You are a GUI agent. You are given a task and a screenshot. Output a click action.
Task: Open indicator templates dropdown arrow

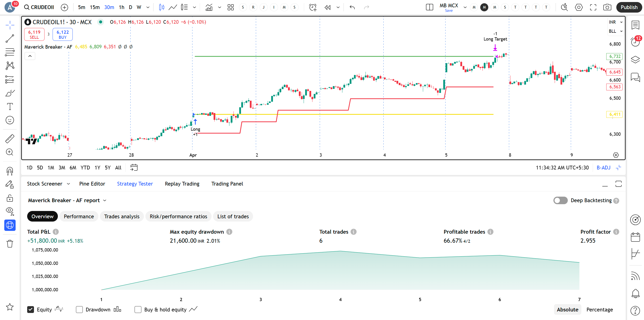[220, 7]
